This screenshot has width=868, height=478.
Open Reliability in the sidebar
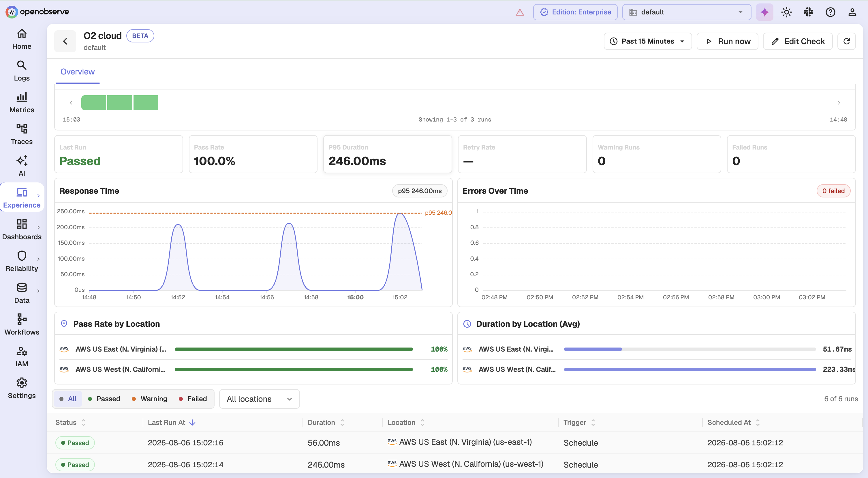coord(22,262)
